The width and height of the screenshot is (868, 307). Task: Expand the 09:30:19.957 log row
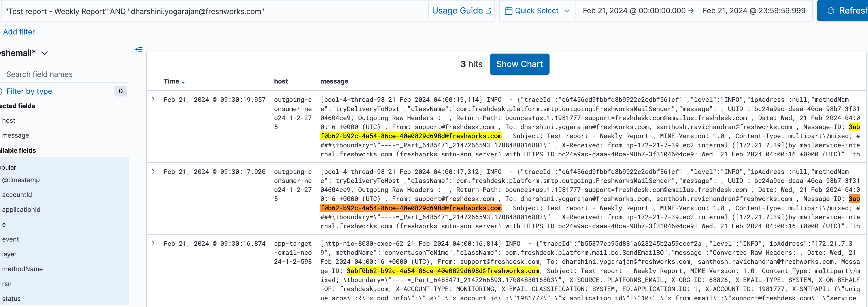tap(153, 99)
